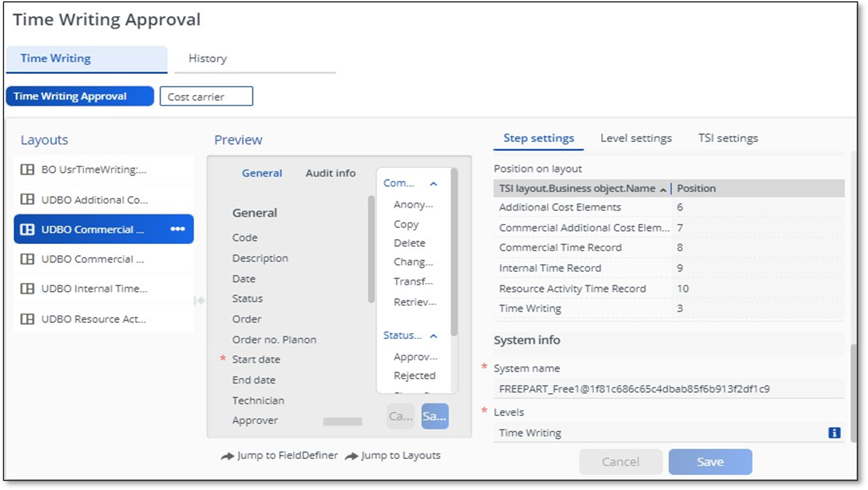Viewport: 868px width, 490px height.
Task: Click the Start date field in preview
Action: click(256, 359)
